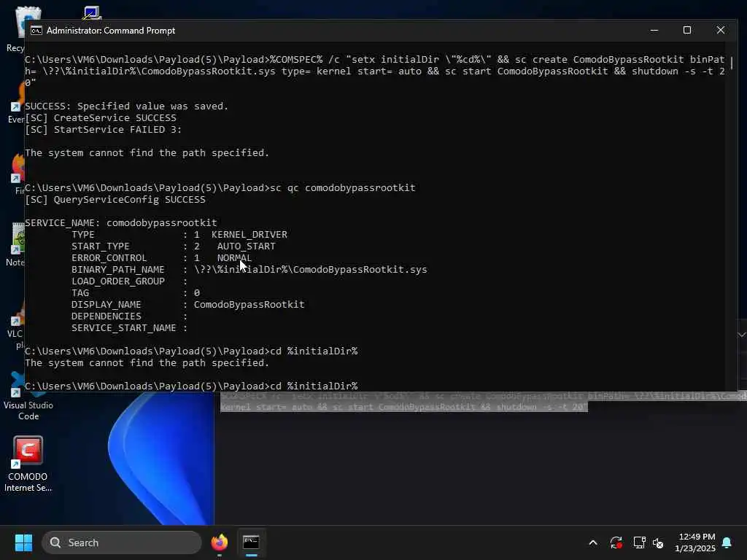This screenshot has height=560, width=747.
Task: Click the Command Prompt vertical scrollbar thumb
Action: (732, 63)
